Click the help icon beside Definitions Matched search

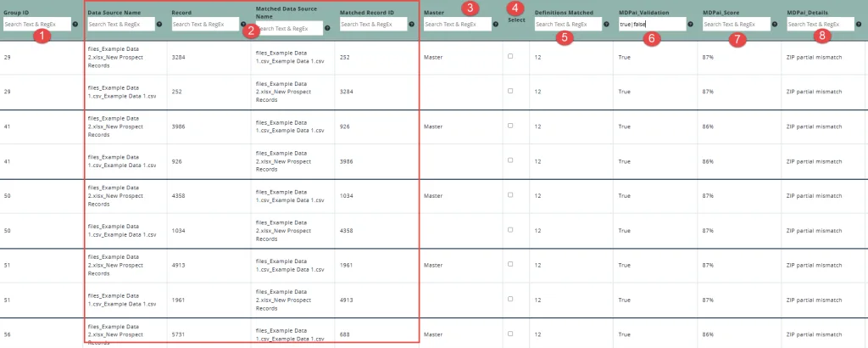coord(606,25)
